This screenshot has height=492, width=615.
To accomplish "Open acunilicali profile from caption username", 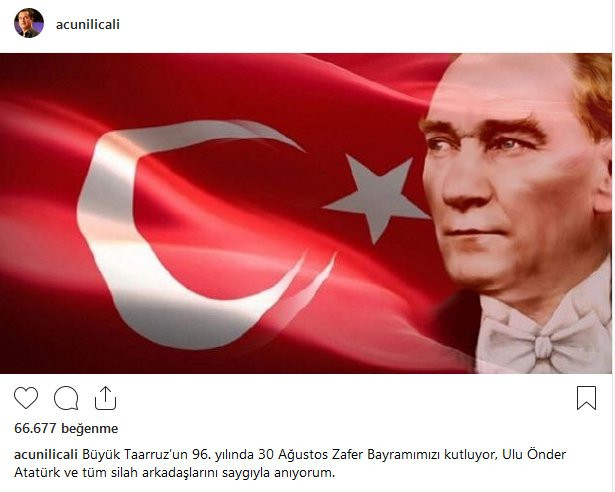I will (45, 455).
